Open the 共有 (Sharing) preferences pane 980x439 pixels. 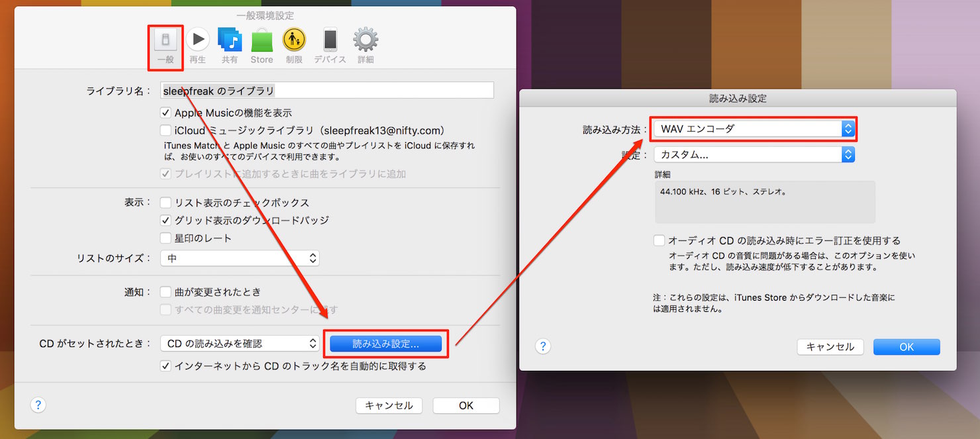pyautogui.click(x=230, y=46)
